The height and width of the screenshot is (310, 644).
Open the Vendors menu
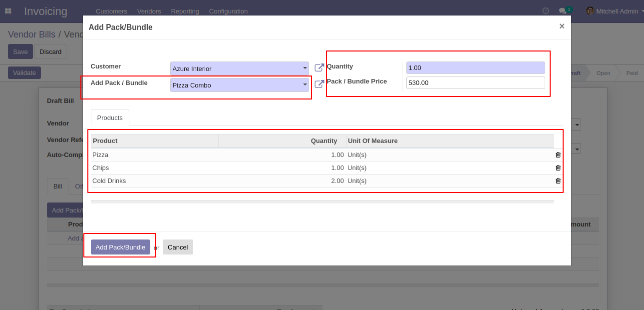pos(149,11)
